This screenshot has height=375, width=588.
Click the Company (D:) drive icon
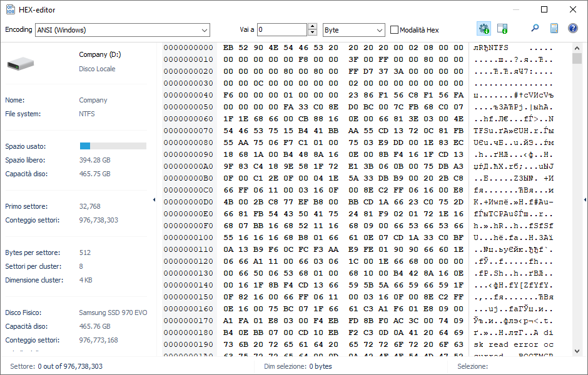tap(21, 64)
